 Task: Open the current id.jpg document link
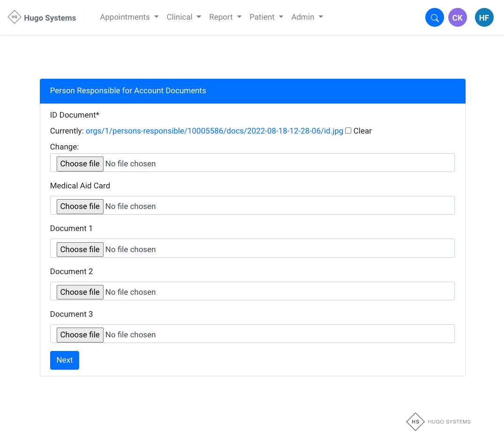pos(214,131)
